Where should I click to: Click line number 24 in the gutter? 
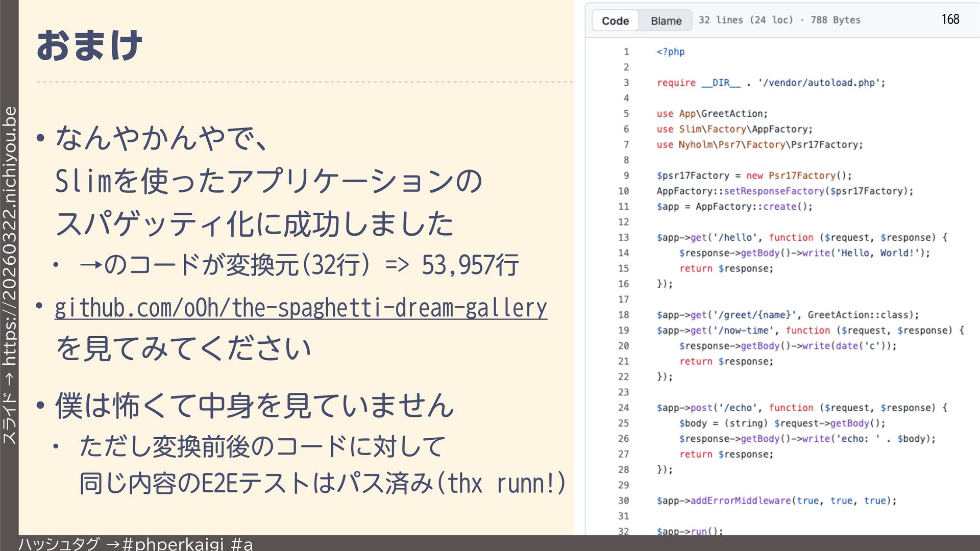(x=624, y=408)
